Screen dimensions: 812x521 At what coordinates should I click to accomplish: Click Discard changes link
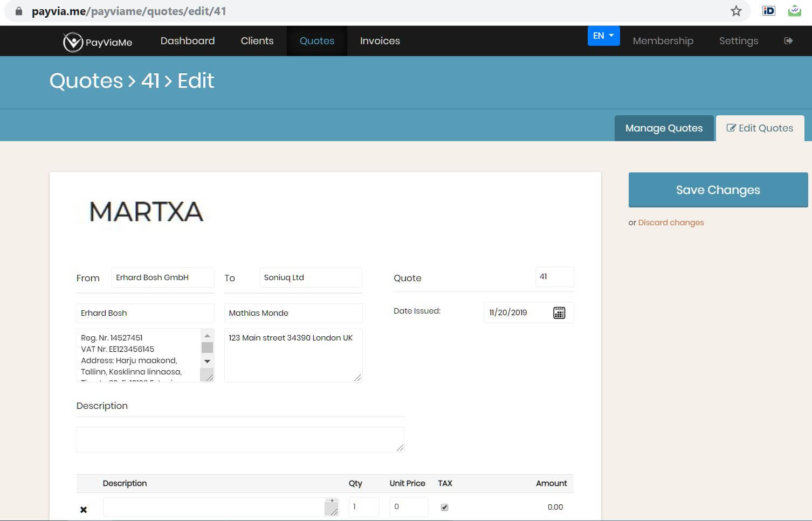(671, 223)
